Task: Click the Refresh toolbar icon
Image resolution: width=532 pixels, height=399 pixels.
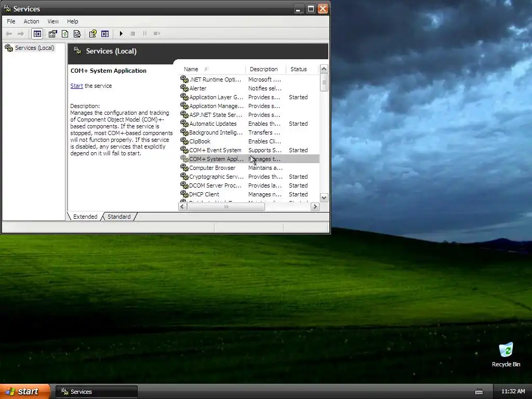Action: click(x=65, y=34)
